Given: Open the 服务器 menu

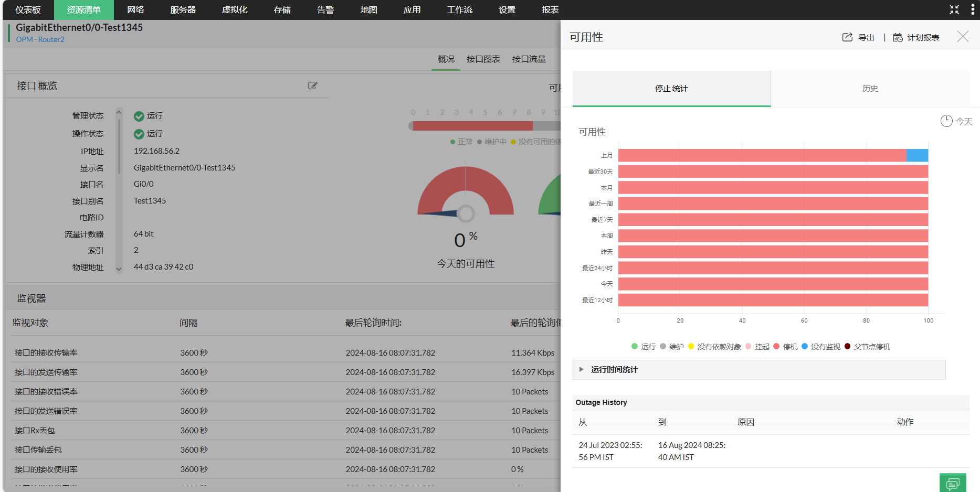Looking at the screenshot, I should point(183,10).
